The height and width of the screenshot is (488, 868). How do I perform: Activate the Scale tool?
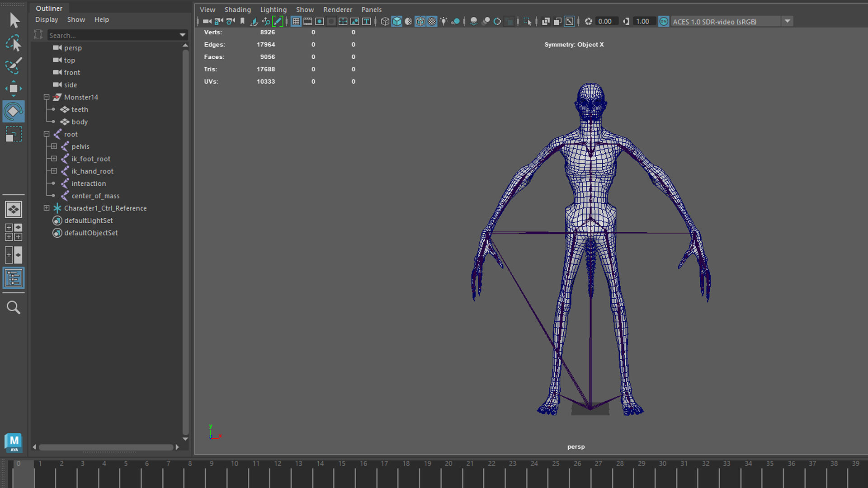[14, 134]
